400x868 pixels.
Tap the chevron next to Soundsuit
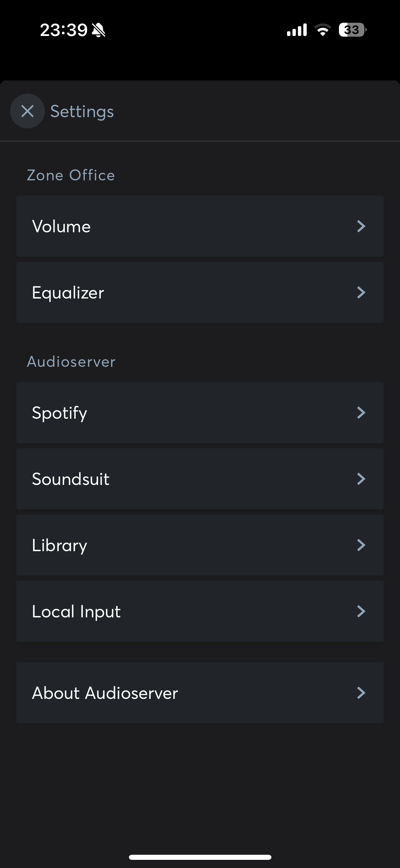[x=361, y=479]
